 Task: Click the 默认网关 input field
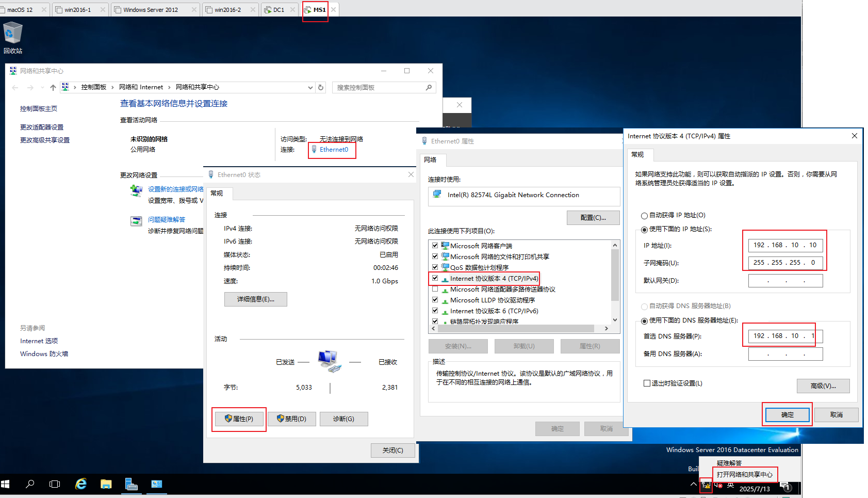(785, 281)
